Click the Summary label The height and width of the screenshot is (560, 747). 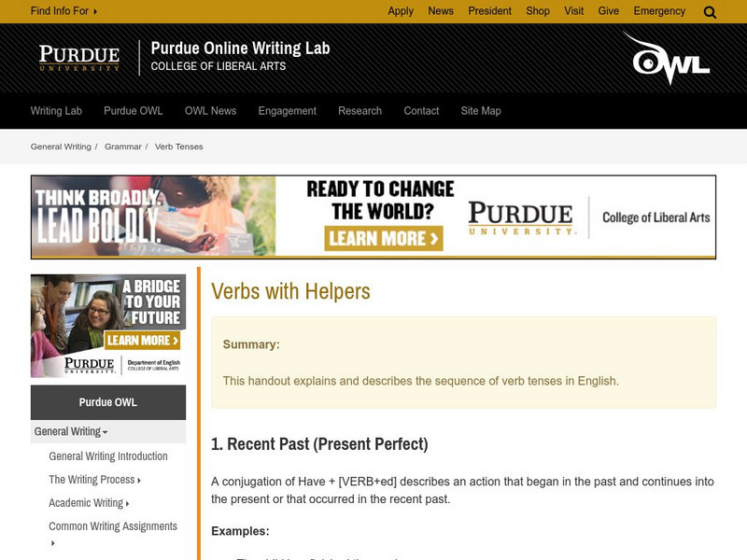pyautogui.click(x=251, y=344)
